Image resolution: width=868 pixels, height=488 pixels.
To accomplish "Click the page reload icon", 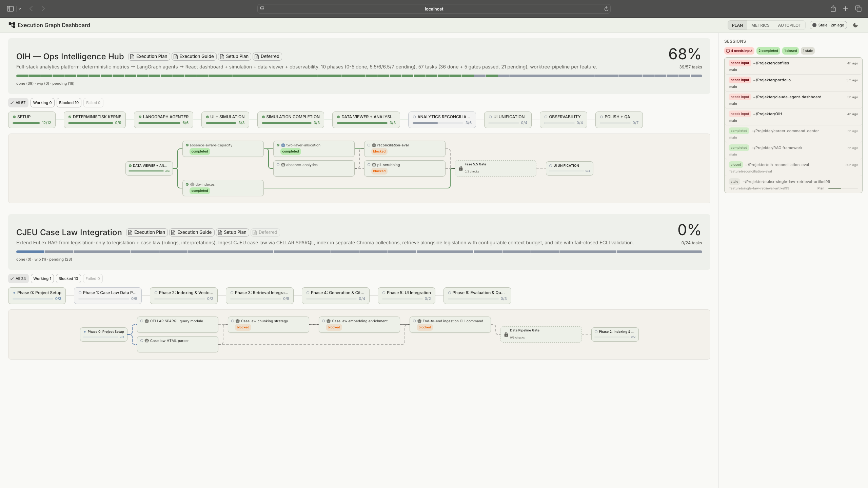I will click(606, 9).
